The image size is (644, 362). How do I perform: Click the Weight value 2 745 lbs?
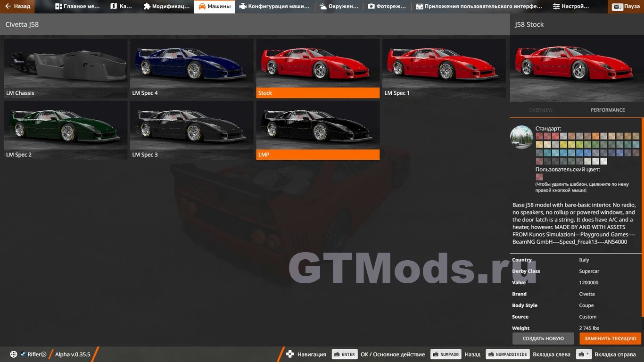[589, 328]
